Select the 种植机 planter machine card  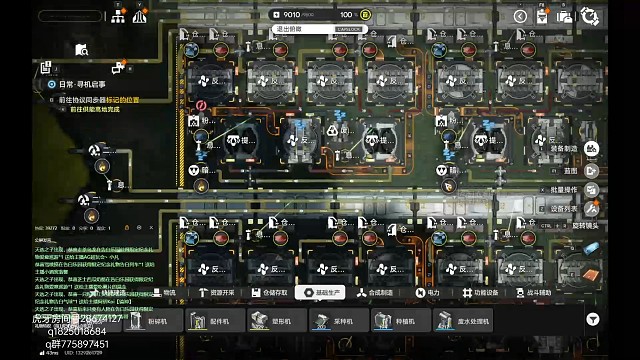(401, 321)
